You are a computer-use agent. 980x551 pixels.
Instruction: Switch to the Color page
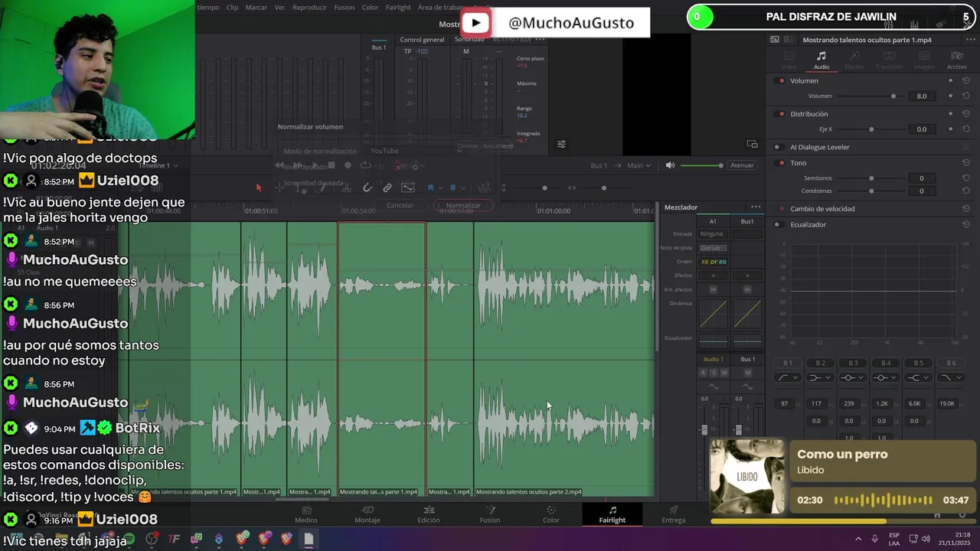point(550,514)
